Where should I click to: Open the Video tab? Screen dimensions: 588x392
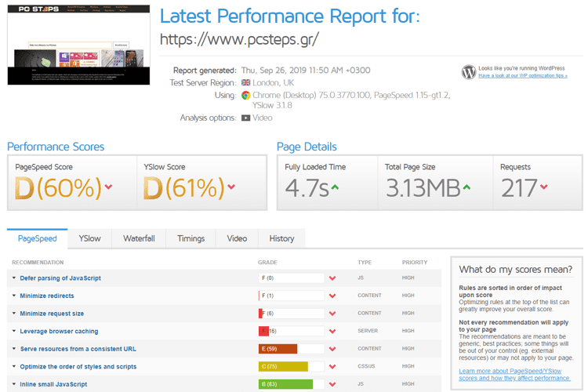[237, 238]
